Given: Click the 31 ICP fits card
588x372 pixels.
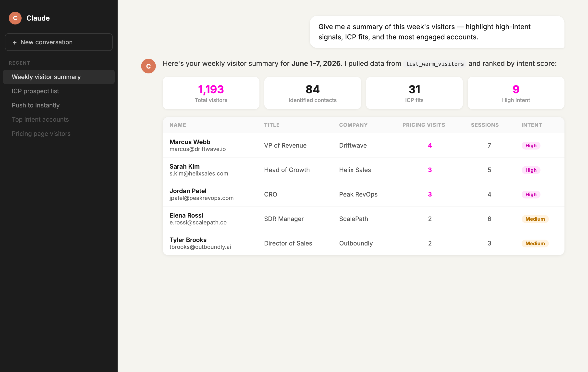Looking at the screenshot, I should tap(414, 93).
